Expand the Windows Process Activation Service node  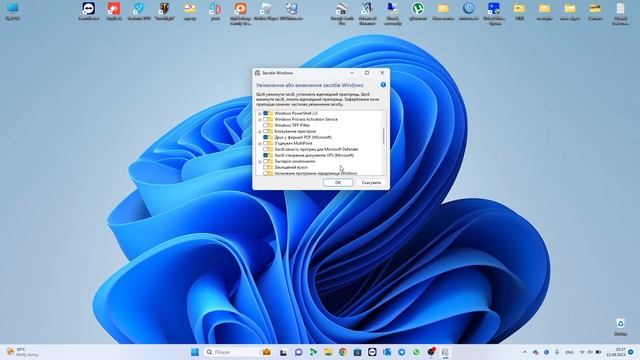tap(260, 120)
